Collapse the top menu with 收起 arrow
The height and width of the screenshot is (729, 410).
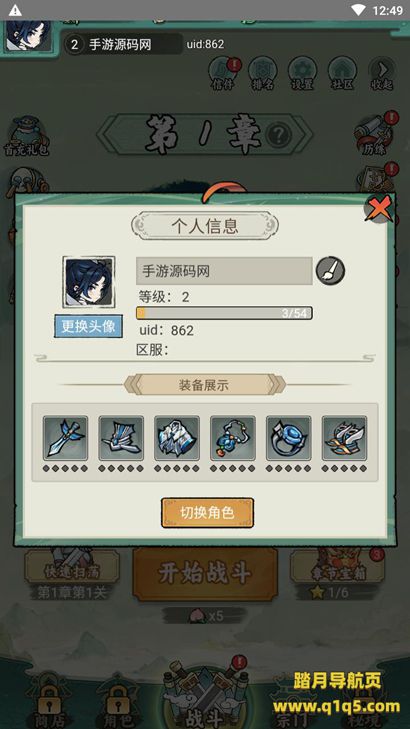pos(382,73)
